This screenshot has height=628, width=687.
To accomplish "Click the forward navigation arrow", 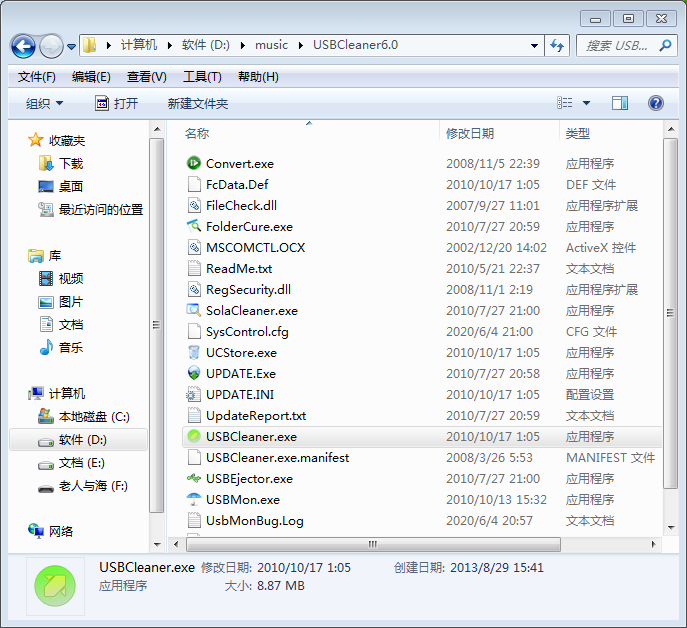I will point(51,46).
